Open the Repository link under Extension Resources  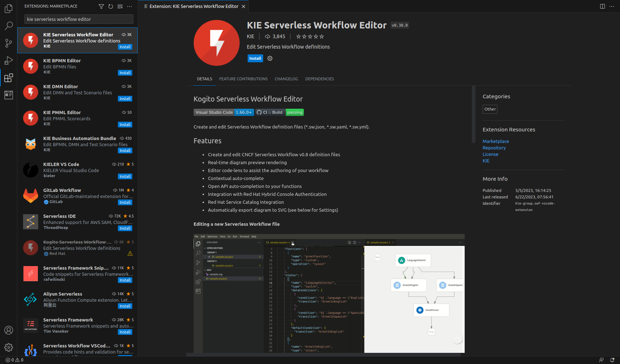coord(494,148)
